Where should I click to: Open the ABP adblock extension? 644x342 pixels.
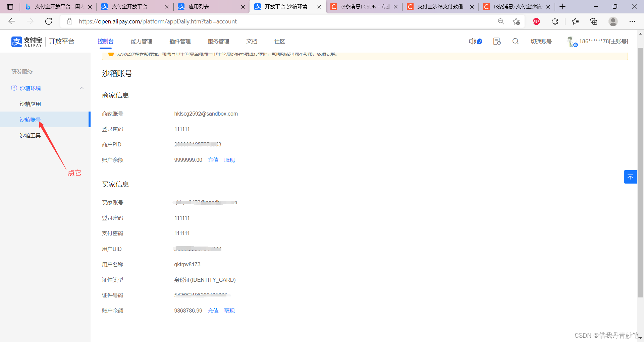pyautogui.click(x=536, y=21)
